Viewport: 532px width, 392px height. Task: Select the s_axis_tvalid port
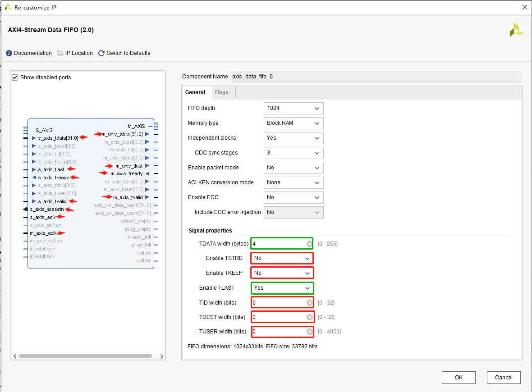52,201
